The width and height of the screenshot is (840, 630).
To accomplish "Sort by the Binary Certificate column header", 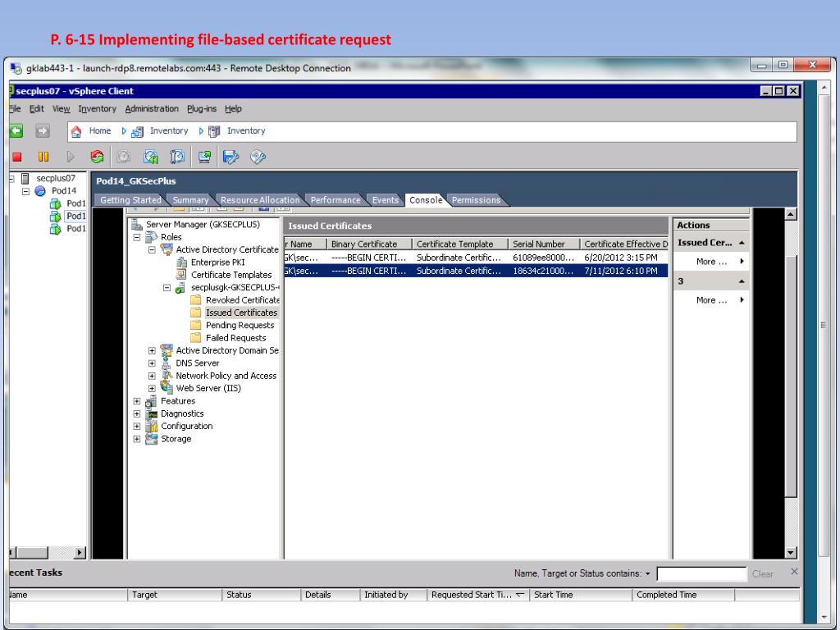I will tap(369, 244).
